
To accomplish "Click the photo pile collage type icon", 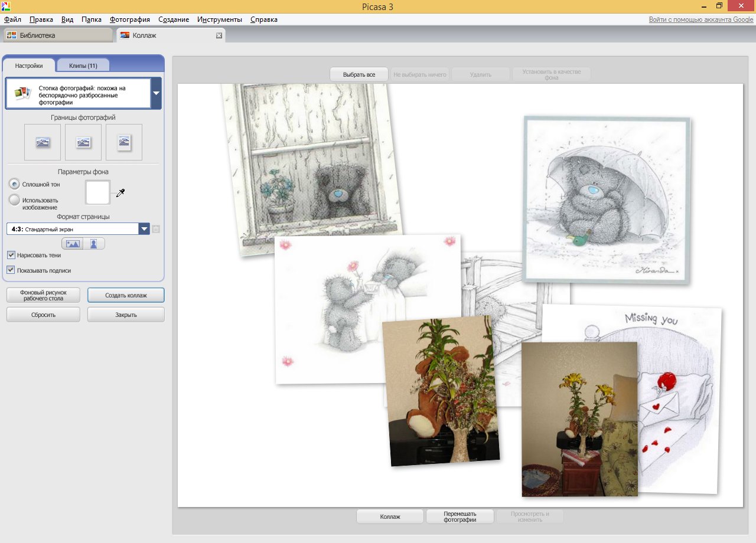I will [22, 93].
